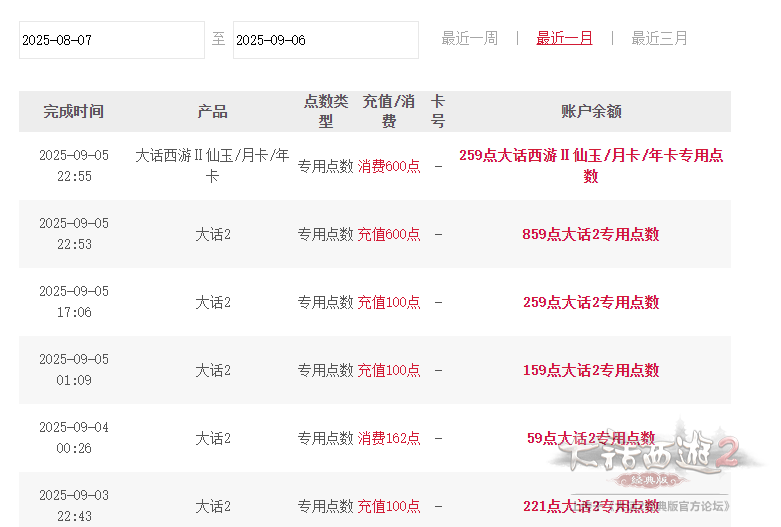Click the 2025-09-05 17:06 timestamp
The height and width of the screenshot is (527, 781).
click(x=73, y=302)
